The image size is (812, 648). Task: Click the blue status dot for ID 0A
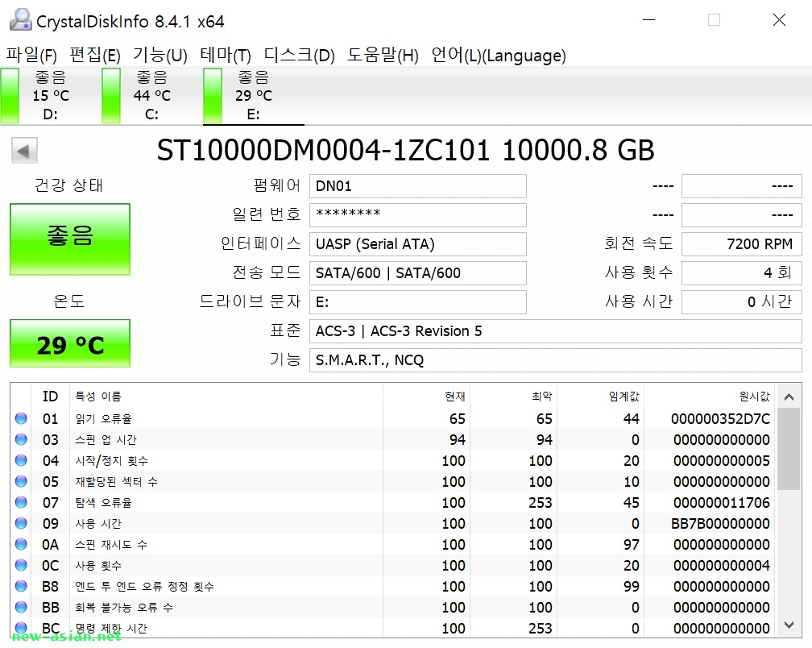(x=21, y=544)
